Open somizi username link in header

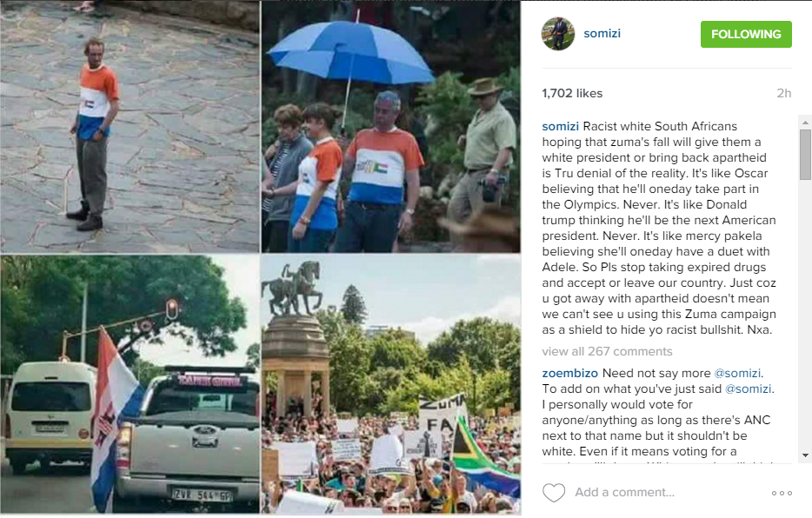(602, 34)
